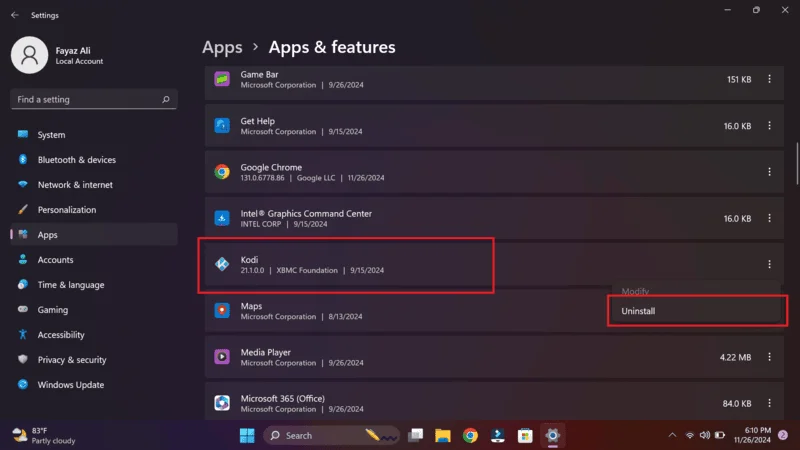The image size is (800, 450).
Task: Open Gaming settings
Action: pos(94,310)
